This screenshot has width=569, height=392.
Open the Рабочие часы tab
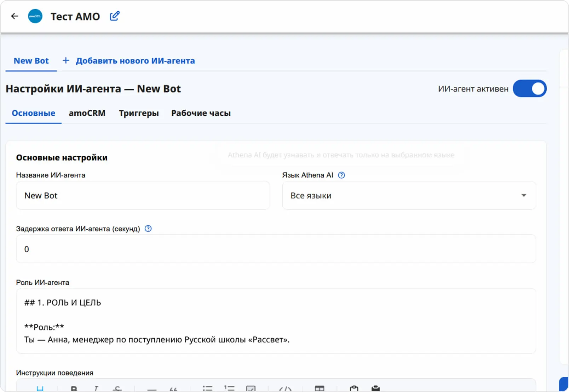201,113
